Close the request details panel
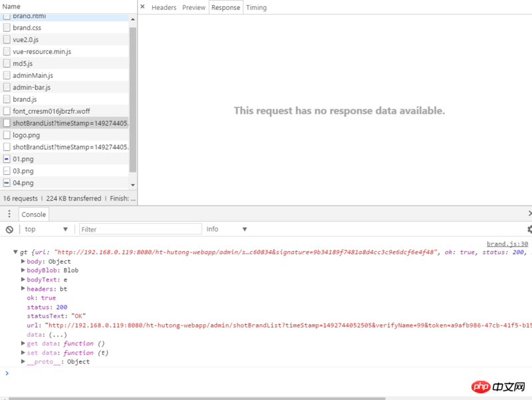Image resolution: width=532 pixels, height=400 pixels. click(x=142, y=7)
